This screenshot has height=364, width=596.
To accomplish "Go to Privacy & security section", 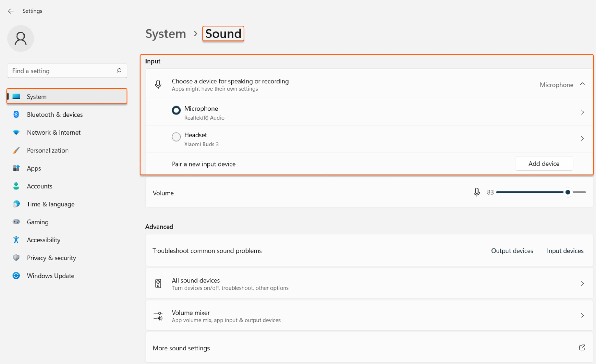I will point(51,258).
